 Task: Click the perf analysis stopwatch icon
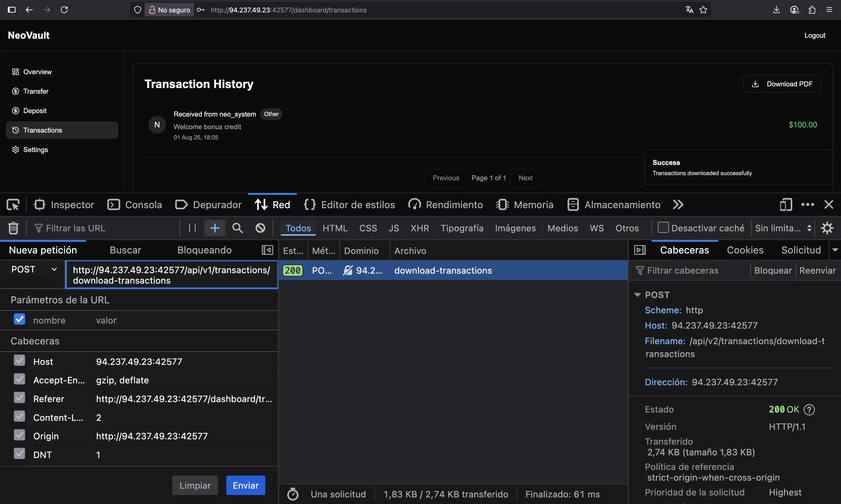click(293, 494)
